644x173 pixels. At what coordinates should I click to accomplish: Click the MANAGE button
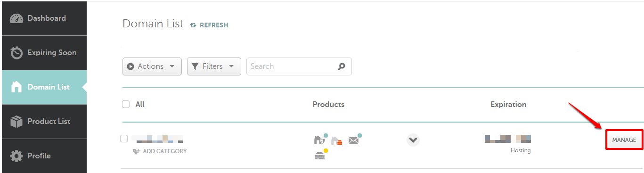coord(624,140)
